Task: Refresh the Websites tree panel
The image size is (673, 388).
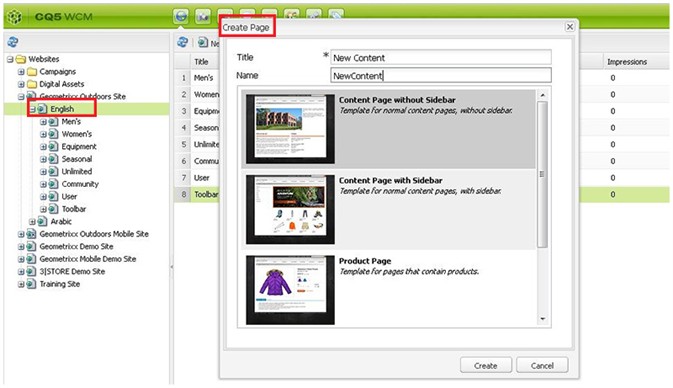Action: pos(12,42)
